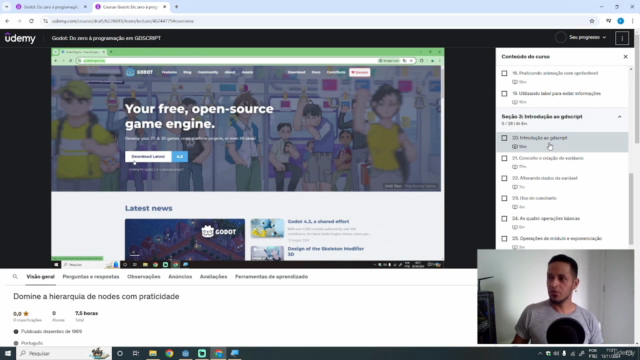Screen dimensions: 640x360
Task: Open lecture 22 Alterando dados da variável
Action: pos(544,178)
